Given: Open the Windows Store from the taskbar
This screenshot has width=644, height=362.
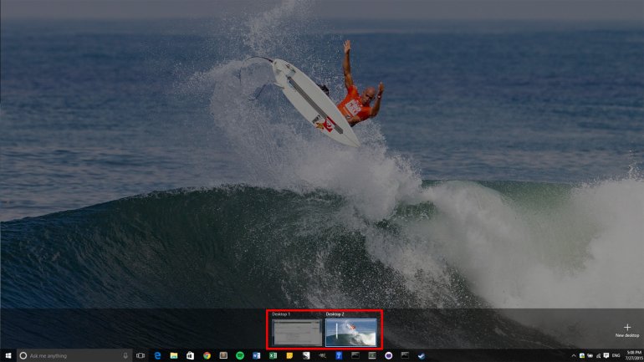Looking at the screenshot, I should click(x=190, y=355).
